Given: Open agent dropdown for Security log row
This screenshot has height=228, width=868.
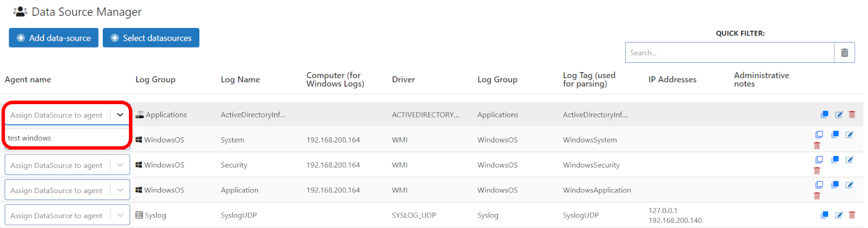Looking at the screenshot, I should [120, 165].
